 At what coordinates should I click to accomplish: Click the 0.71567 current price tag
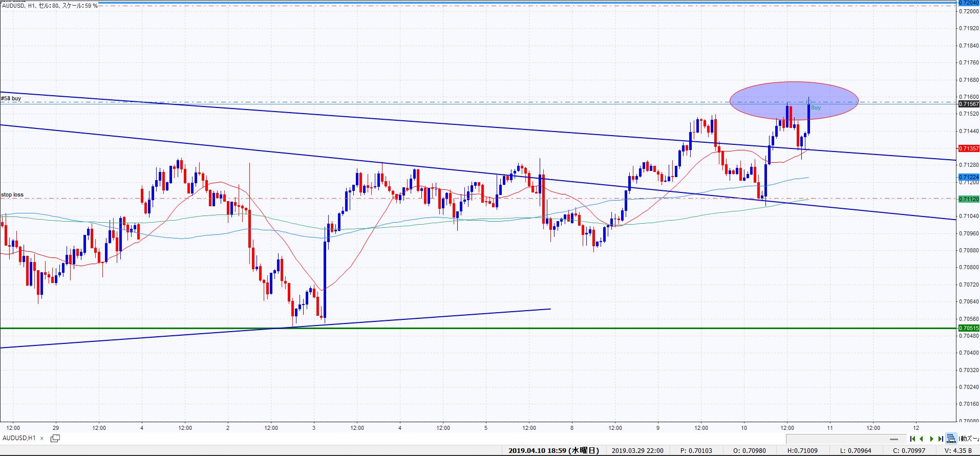click(968, 104)
